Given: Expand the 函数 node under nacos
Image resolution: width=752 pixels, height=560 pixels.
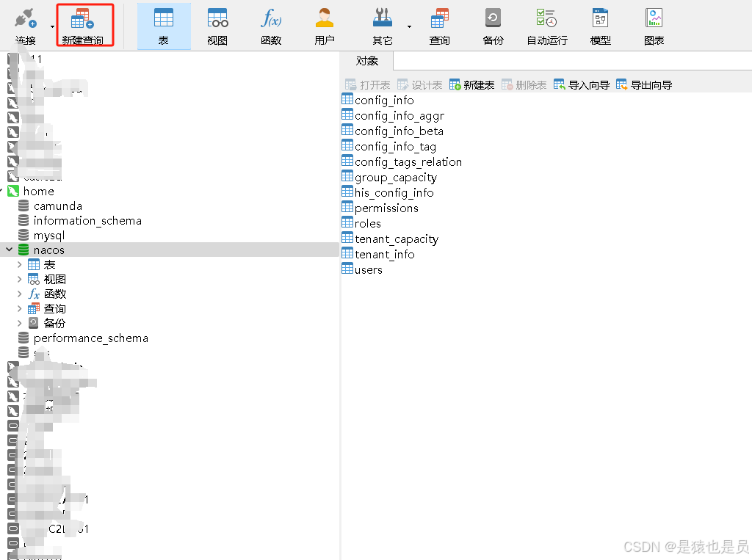Looking at the screenshot, I should pos(19,294).
